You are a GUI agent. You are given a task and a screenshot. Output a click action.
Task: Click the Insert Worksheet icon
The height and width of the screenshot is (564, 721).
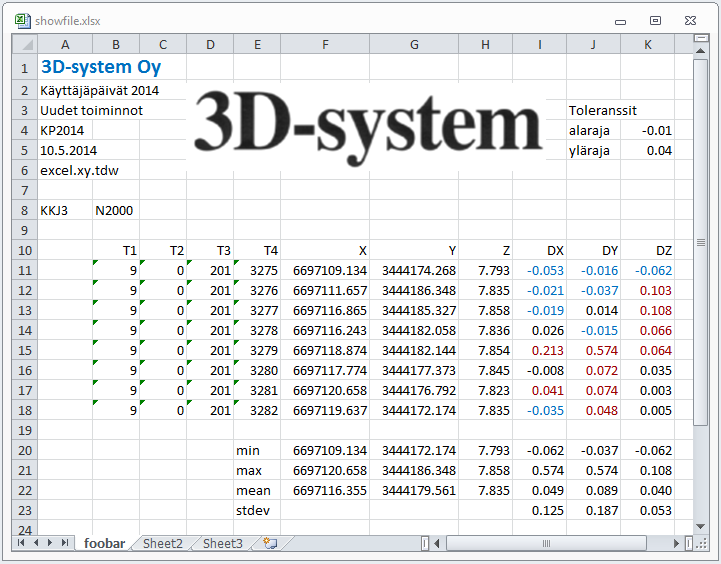point(270,543)
